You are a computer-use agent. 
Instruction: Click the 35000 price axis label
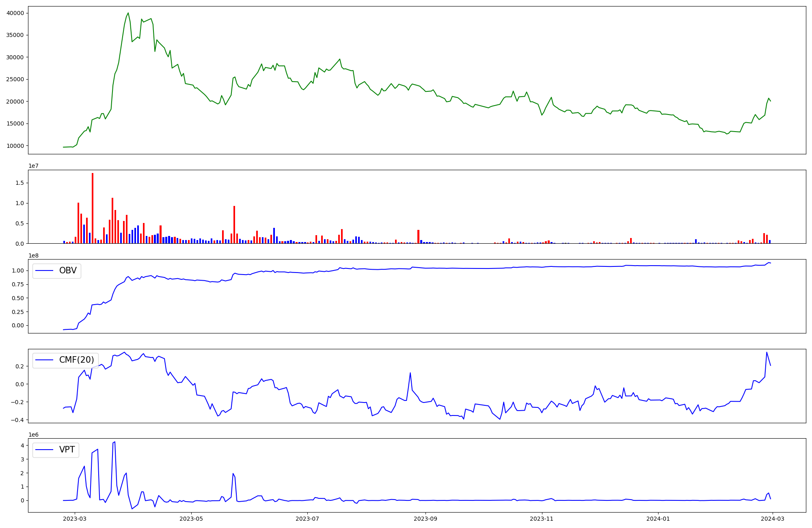pos(15,35)
